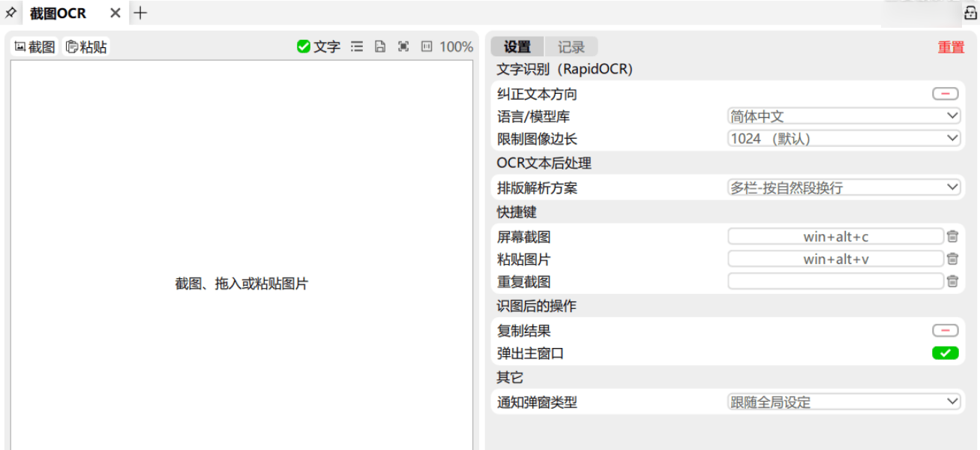
Task: Click the fit-to-window icon
Action: [x=403, y=46]
